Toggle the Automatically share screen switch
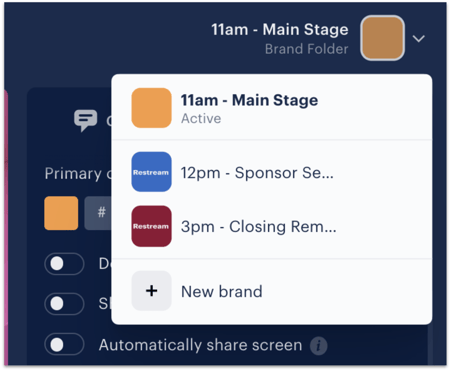The height and width of the screenshot is (371, 453). (64, 344)
